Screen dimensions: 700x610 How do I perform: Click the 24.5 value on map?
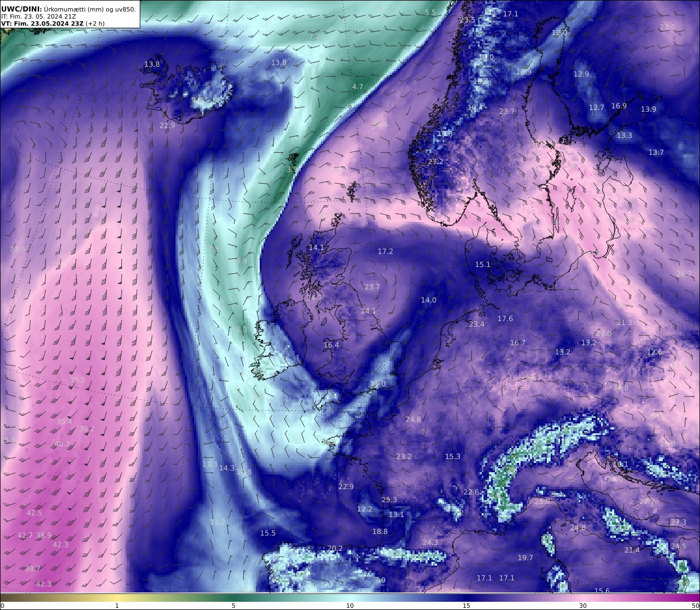click(x=679, y=547)
